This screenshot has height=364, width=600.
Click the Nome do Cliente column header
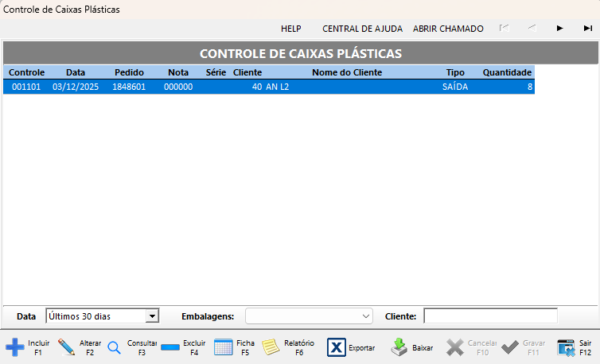[x=346, y=72]
